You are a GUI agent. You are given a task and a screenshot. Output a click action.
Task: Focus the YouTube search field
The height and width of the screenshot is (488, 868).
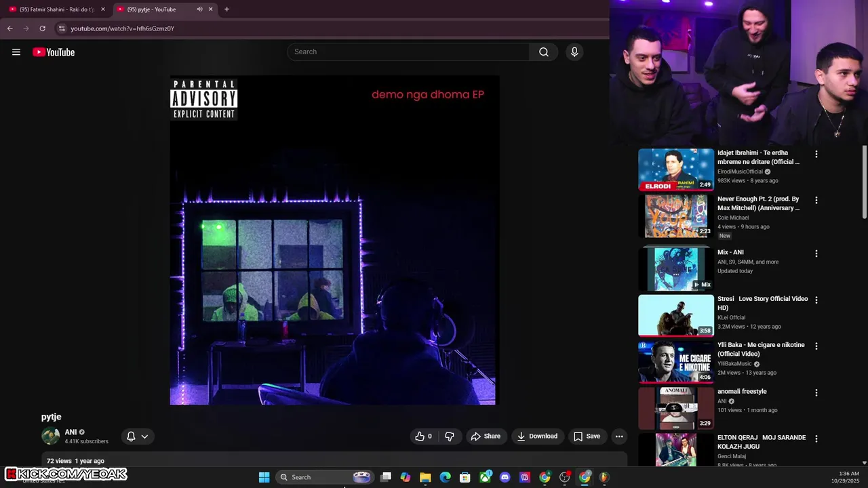[x=408, y=52]
